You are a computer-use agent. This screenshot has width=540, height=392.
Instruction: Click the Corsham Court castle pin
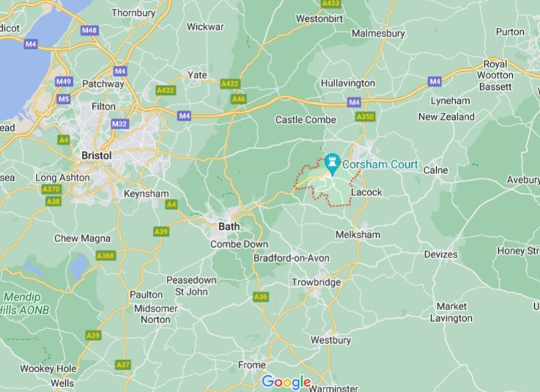[332, 164]
